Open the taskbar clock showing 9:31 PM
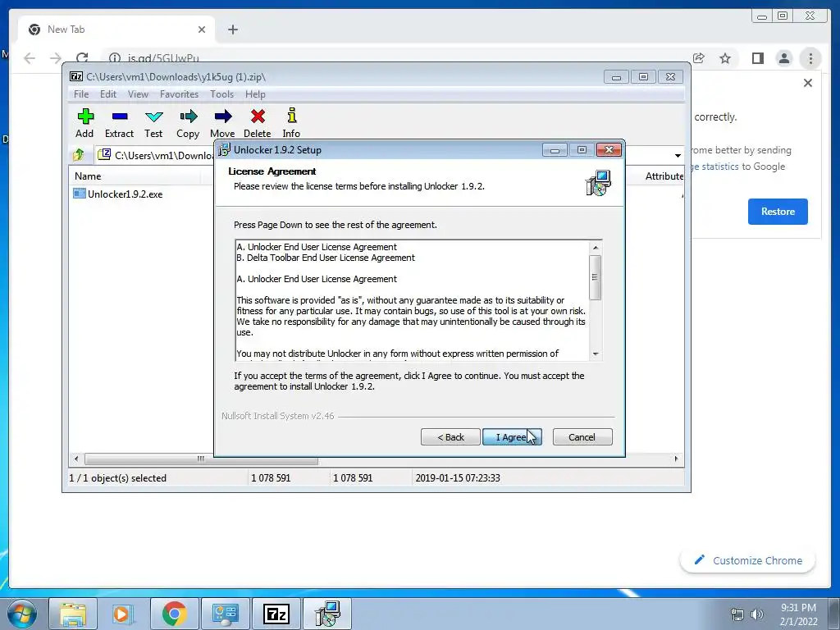The height and width of the screenshot is (630, 840). (798, 614)
